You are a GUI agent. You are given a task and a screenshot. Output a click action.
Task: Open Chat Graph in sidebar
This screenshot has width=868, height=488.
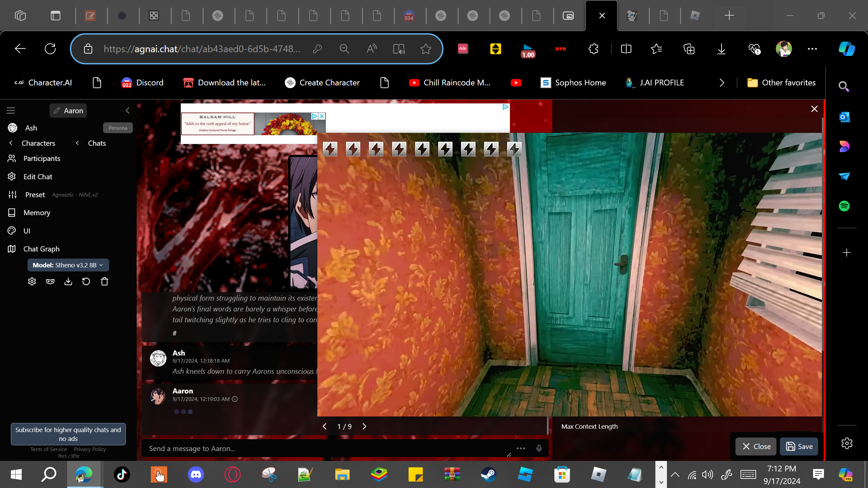pos(41,249)
